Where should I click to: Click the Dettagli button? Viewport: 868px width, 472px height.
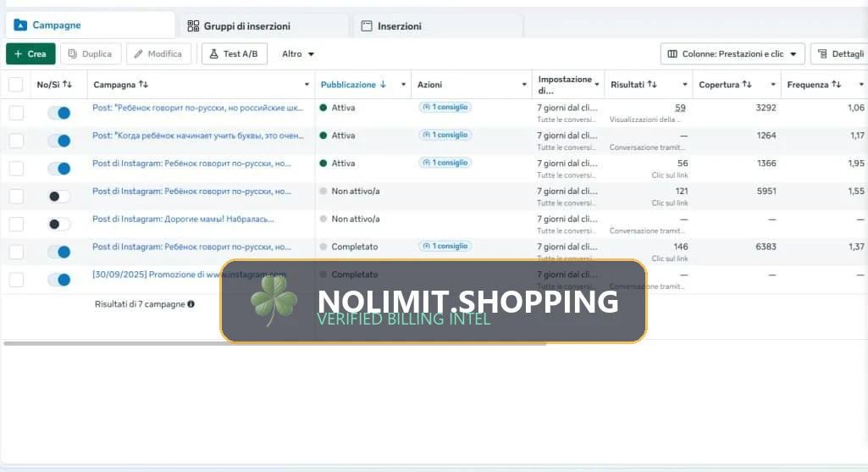840,53
